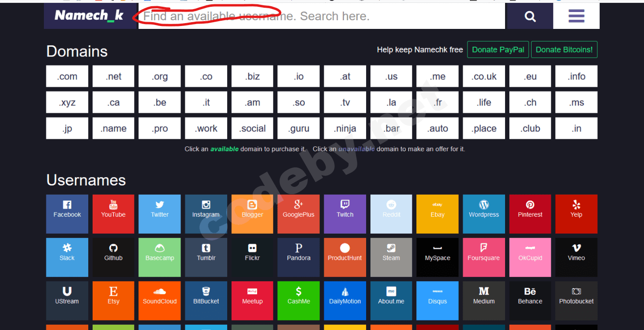Click the DailyMotion tile
Image resolution: width=644 pixels, height=330 pixels.
tap(345, 301)
